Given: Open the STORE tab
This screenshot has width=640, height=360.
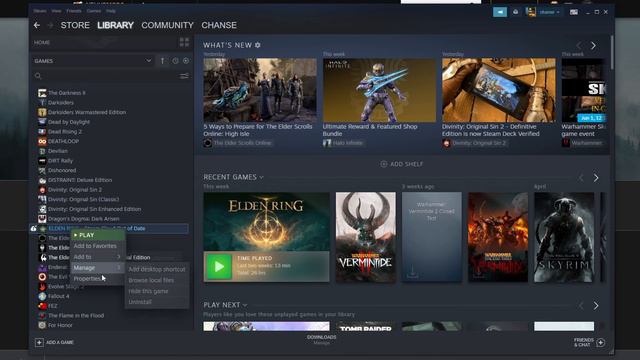Looking at the screenshot, I should pyautogui.click(x=75, y=25).
